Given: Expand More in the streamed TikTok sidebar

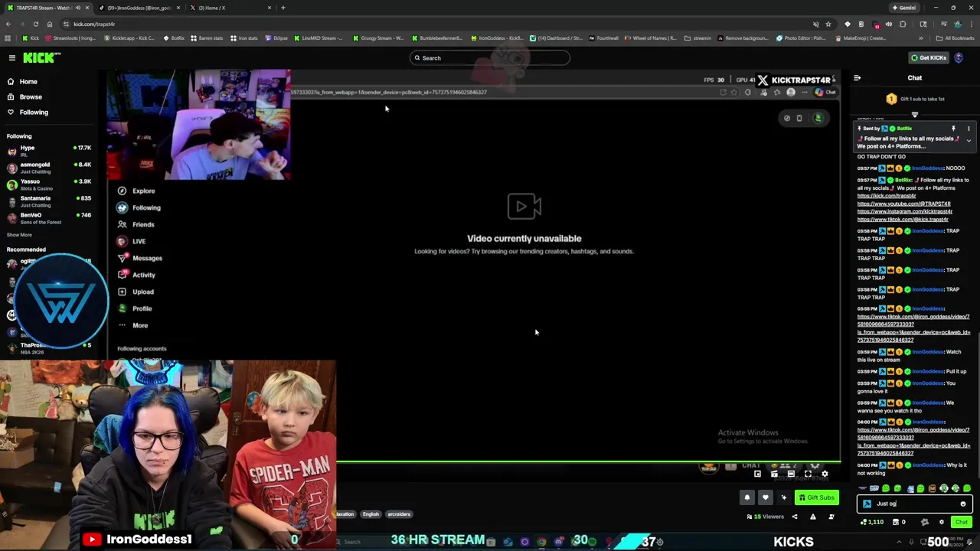Looking at the screenshot, I should (x=132, y=325).
